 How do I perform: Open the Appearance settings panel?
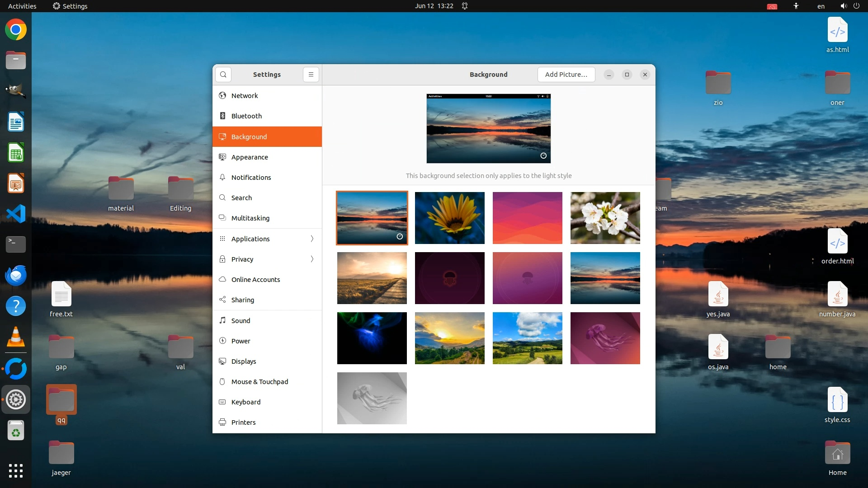coord(250,157)
